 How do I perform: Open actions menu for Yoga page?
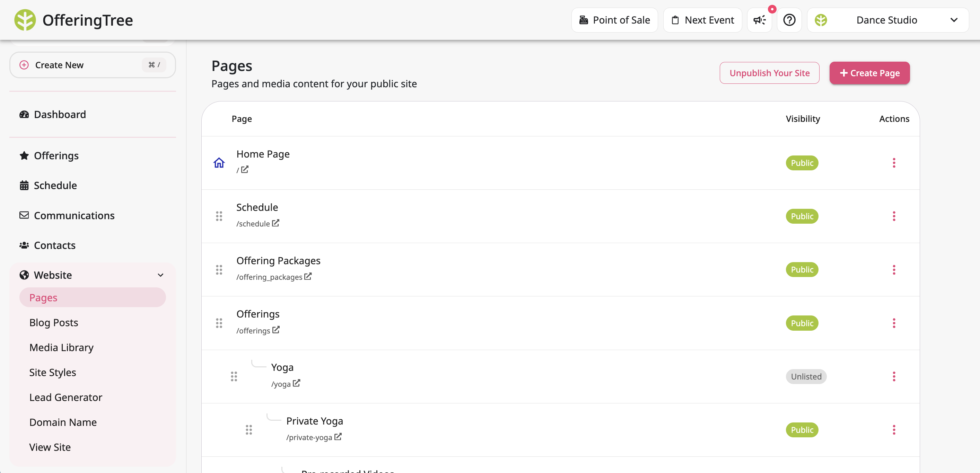pyautogui.click(x=894, y=376)
